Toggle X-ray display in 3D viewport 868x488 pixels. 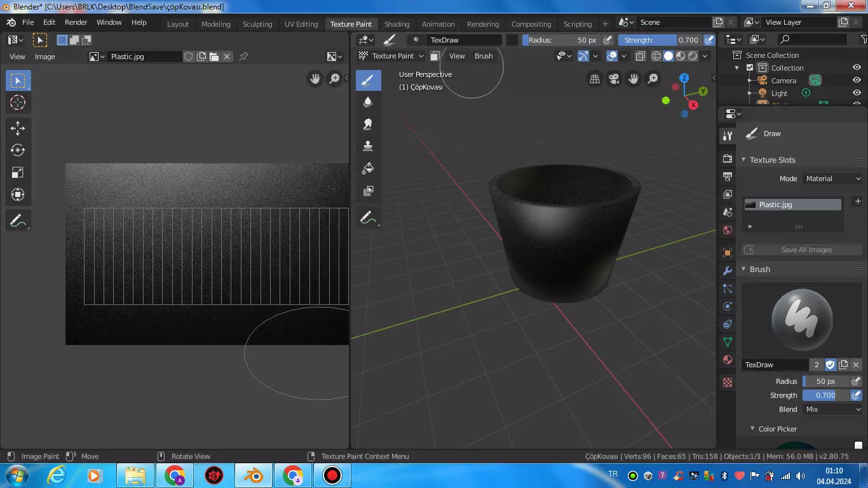point(640,56)
